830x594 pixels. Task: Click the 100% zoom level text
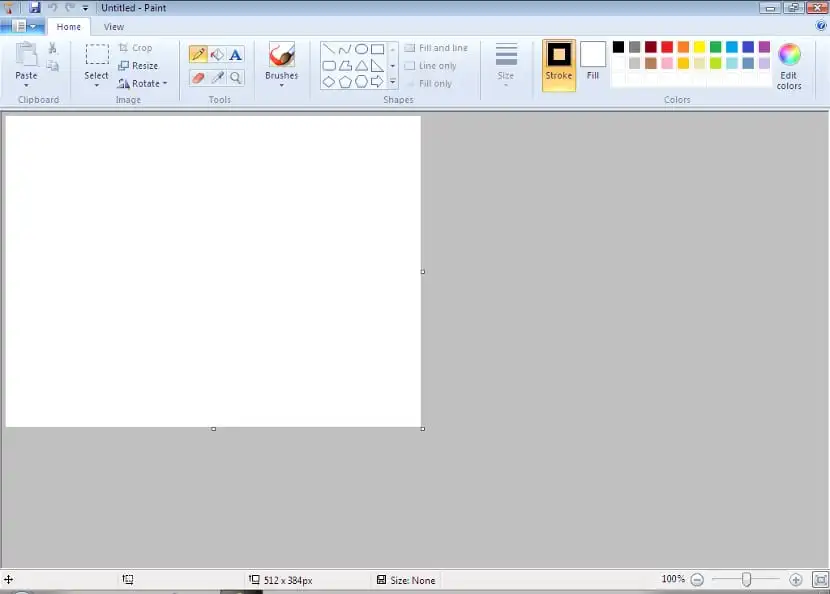click(673, 579)
